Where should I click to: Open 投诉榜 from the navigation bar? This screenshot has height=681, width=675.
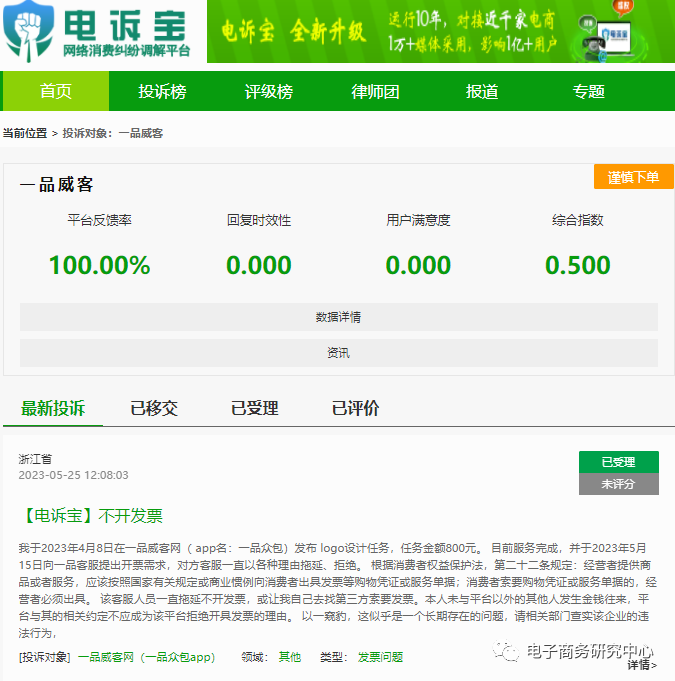point(162,91)
